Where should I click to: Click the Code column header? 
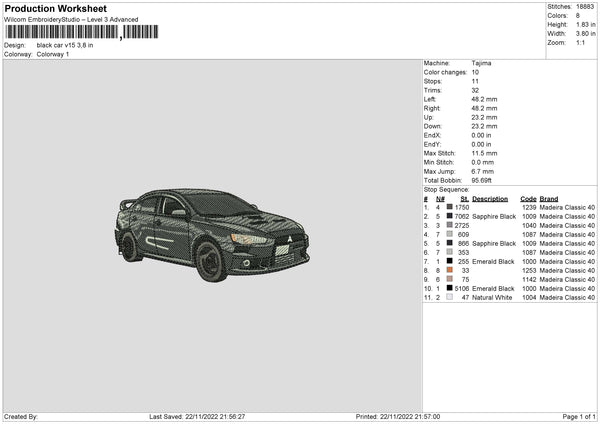529,198
